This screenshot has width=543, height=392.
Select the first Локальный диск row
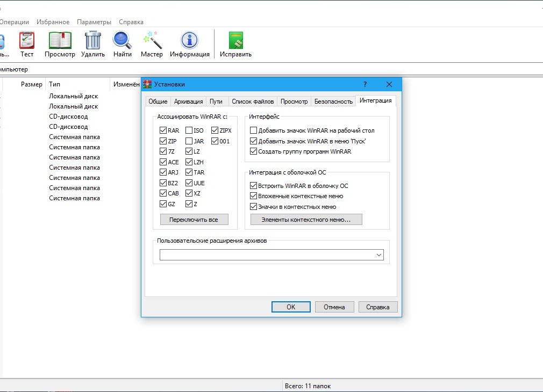click(x=74, y=96)
